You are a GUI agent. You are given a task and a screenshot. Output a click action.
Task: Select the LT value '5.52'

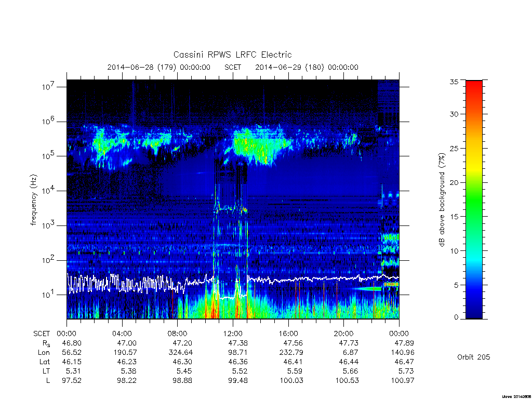(x=240, y=371)
